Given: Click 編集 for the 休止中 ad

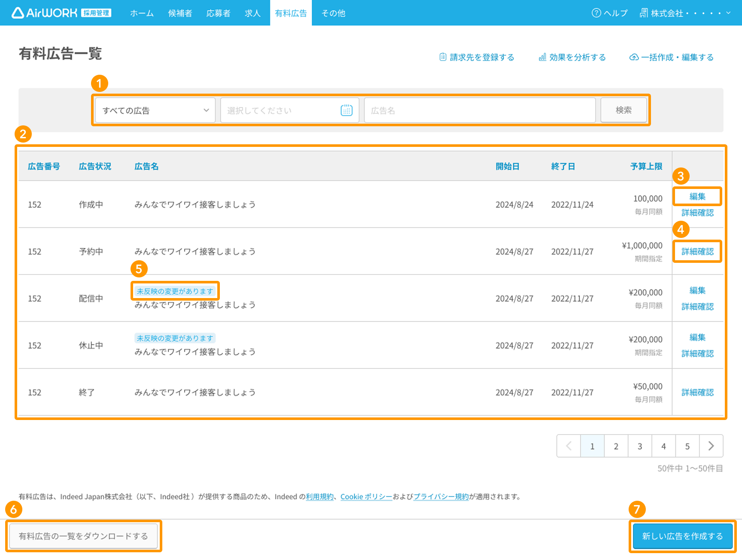Looking at the screenshot, I should click(697, 337).
